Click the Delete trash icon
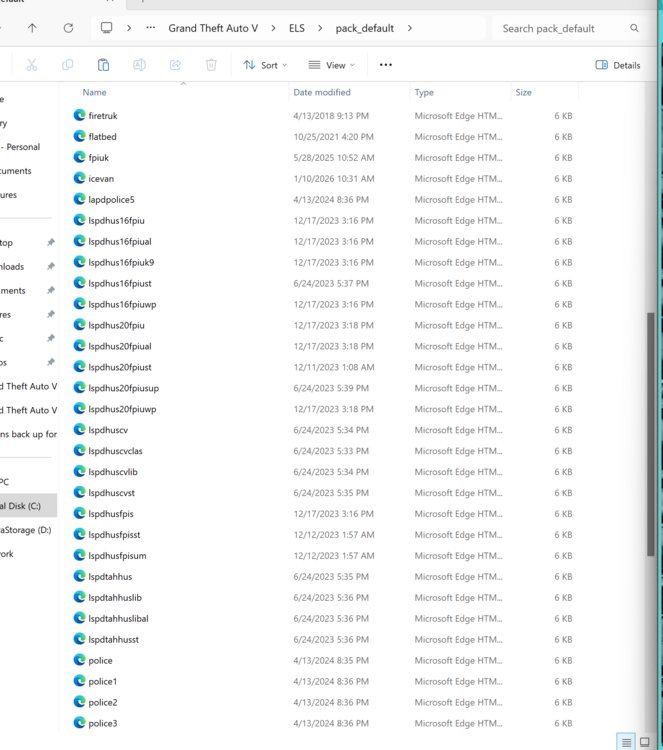 click(x=211, y=65)
